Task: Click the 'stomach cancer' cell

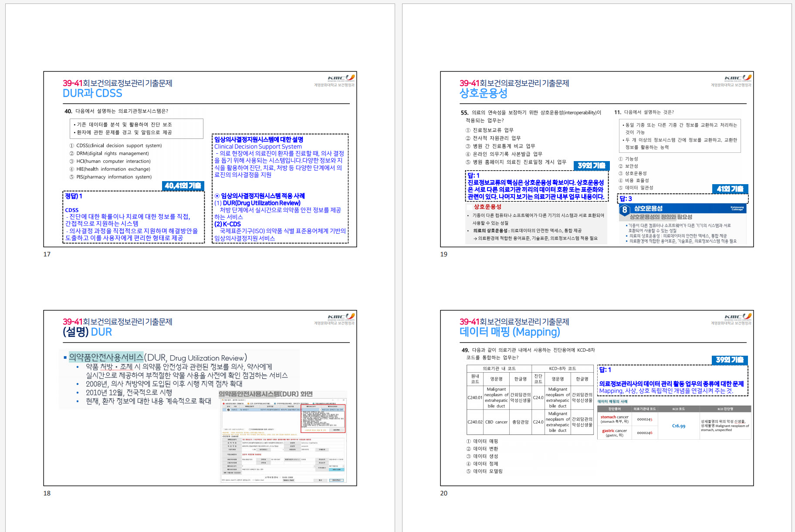Action: pos(615,419)
